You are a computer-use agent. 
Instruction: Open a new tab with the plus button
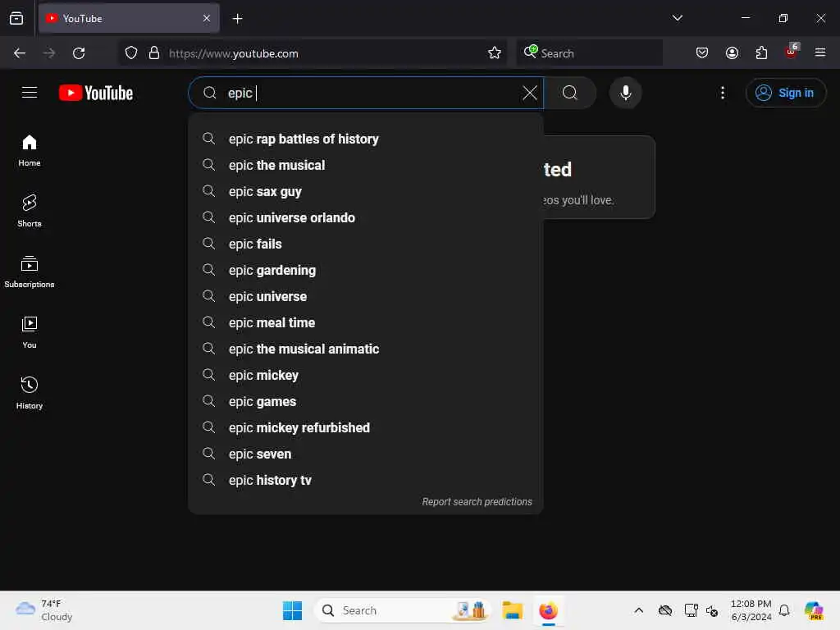[237, 19]
